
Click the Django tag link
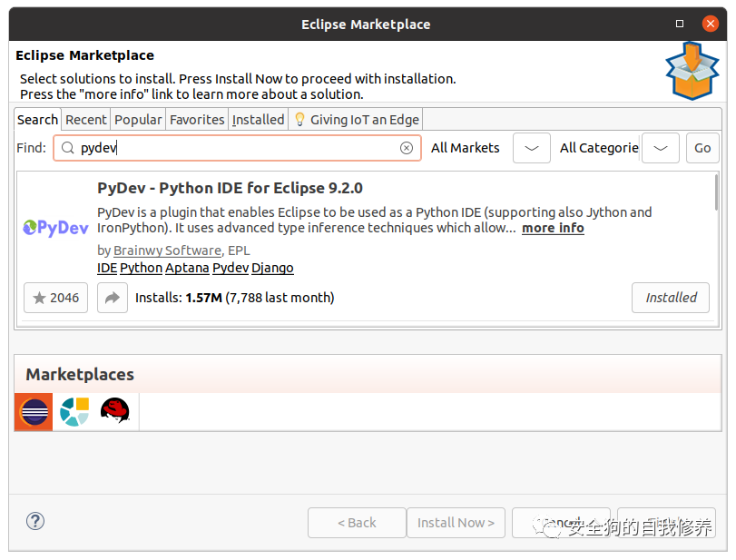272,268
